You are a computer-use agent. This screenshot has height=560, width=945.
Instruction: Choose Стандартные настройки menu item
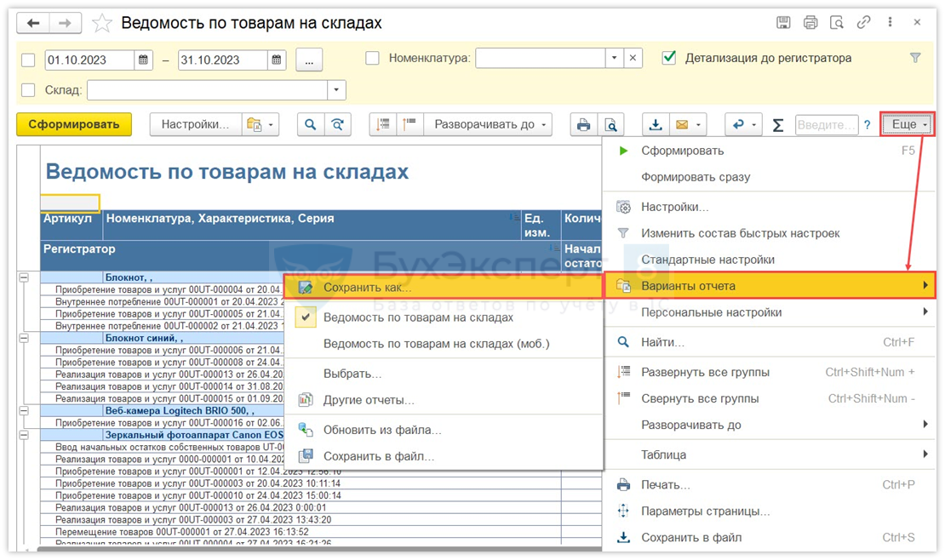(707, 260)
